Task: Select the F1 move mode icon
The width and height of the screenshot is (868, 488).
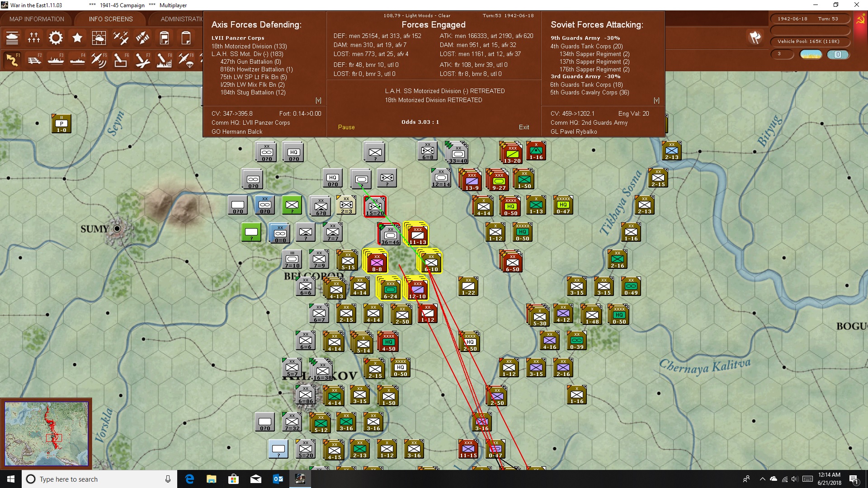Action: tap(12, 60)
